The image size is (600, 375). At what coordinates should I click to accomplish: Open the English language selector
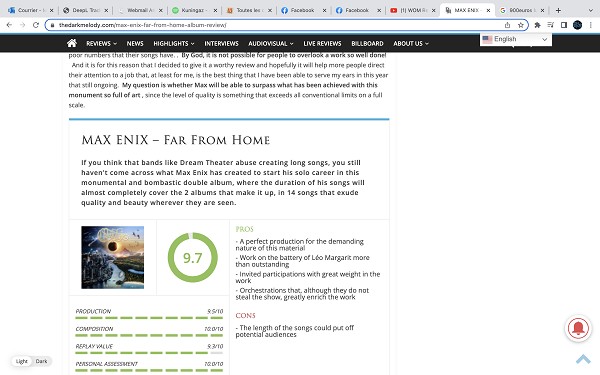(515, 39)
